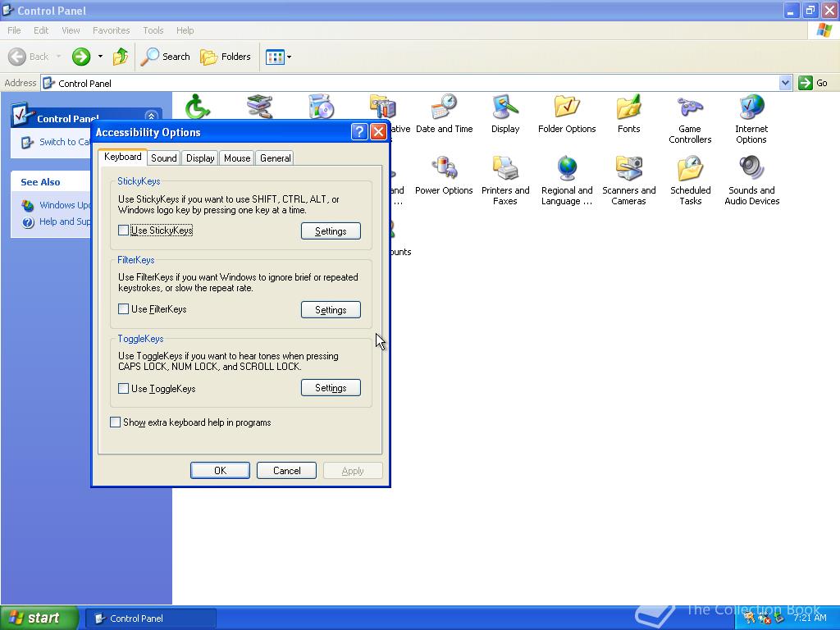Open Scheduled Tasks
This screenshot has height=630, width=840.
[x=690, y=180]
